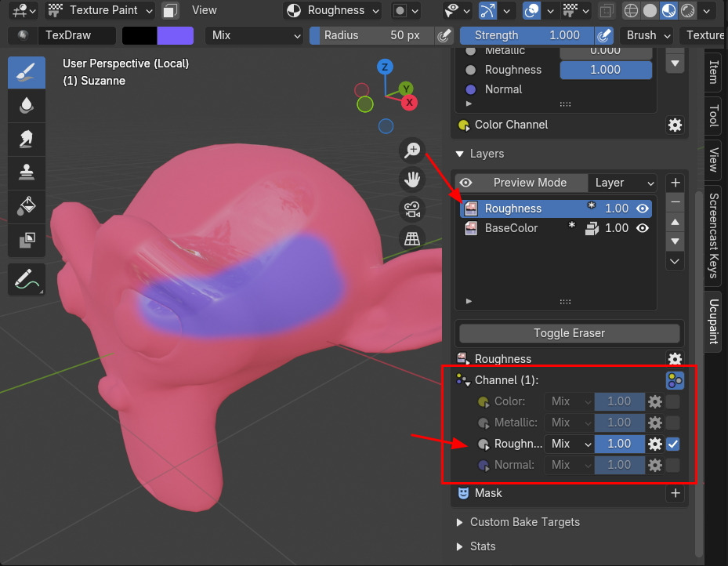Open Color Channel settings gear
Image resolution: width=728 pixels, height=566 pixels.
coord(675,125)
